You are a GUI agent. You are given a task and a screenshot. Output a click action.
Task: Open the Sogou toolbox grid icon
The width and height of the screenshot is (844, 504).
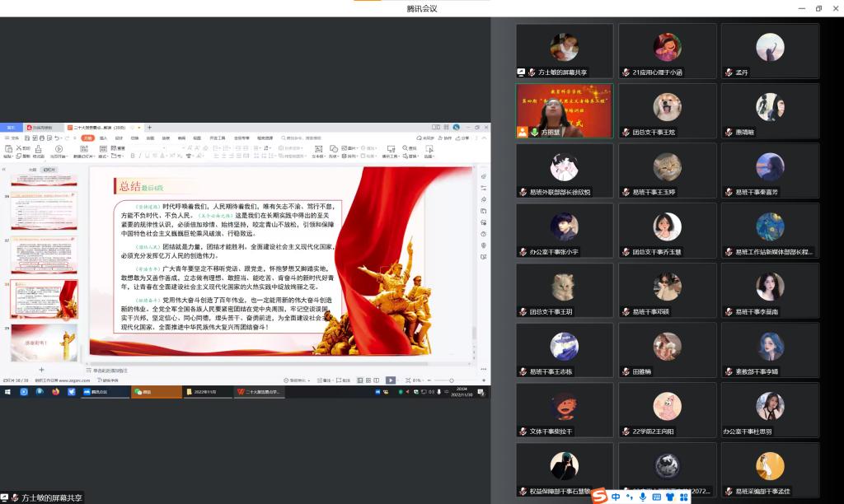[683, 497]
